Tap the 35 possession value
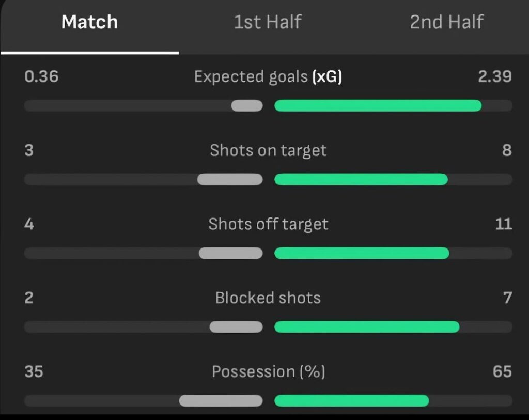This screenshot has height=420, width=529. tap(34, 372)
